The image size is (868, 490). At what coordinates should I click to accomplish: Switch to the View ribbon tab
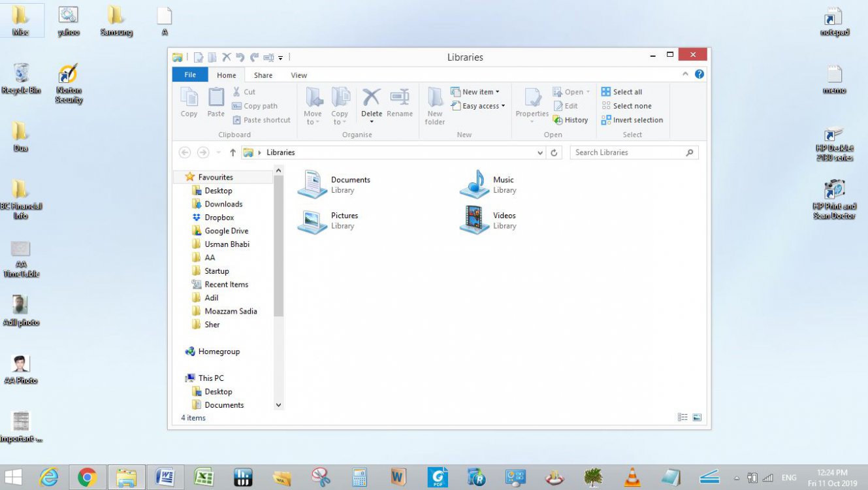(298, 75)
